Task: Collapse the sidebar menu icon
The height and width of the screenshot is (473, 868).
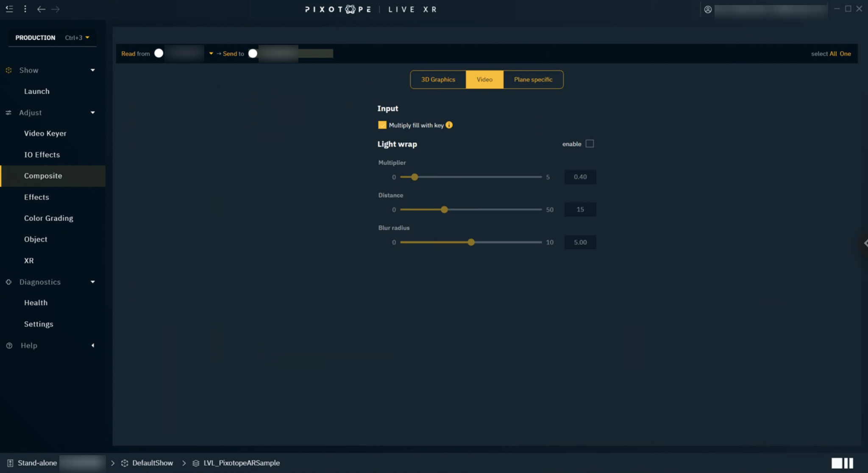Action: (9, 9)
